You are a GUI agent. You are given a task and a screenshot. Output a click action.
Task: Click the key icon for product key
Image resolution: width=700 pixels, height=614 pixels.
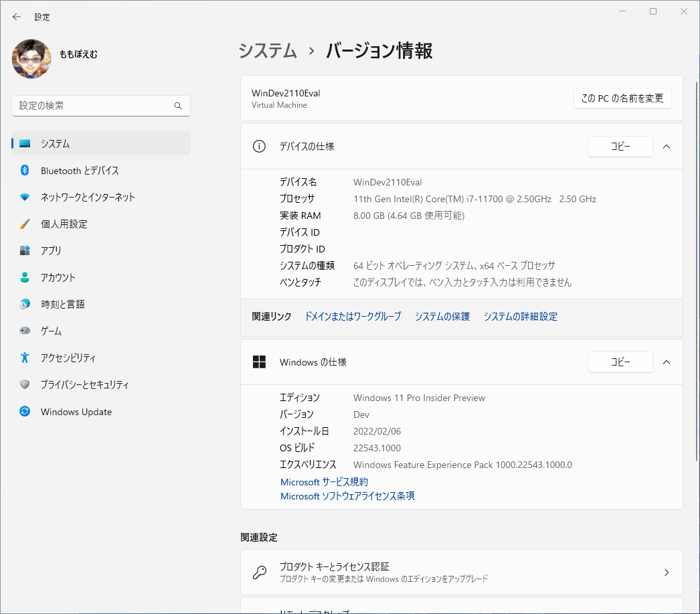pyautogui.click(x=260, y=572)
